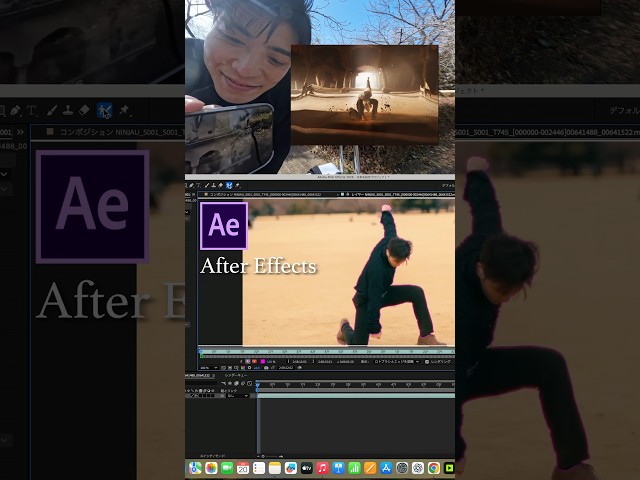Open the white ChatGPT icon in the Dock
Viewport: 640px width, 480px height.
418,468
